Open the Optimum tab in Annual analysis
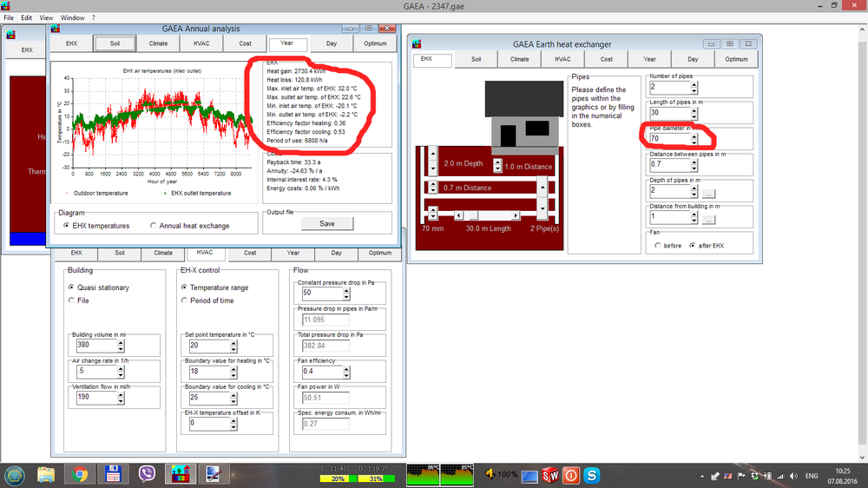Screen dimensions: 868x488 [375, 43]
